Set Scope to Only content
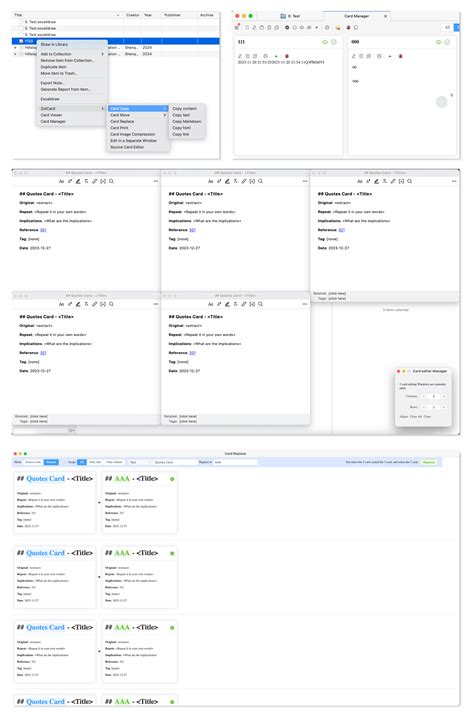 pos(114,462)
